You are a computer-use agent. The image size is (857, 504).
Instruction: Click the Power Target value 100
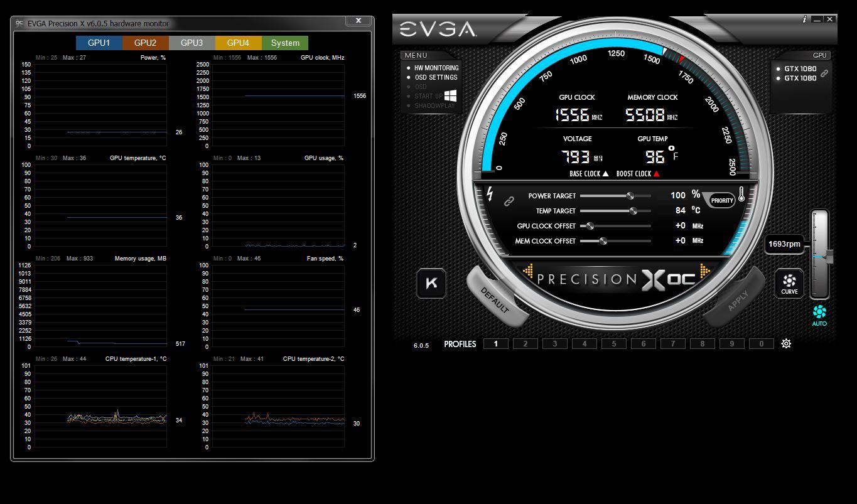[x=678, y=195]
